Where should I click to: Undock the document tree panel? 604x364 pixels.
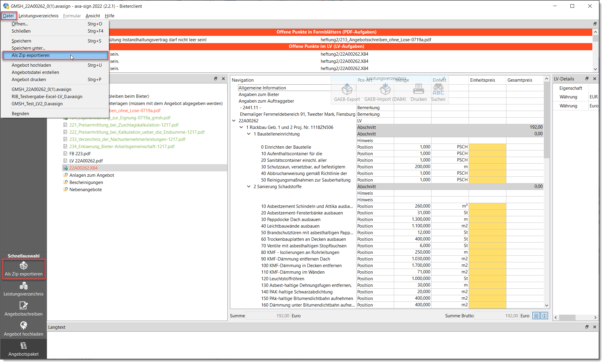(216, 79)
